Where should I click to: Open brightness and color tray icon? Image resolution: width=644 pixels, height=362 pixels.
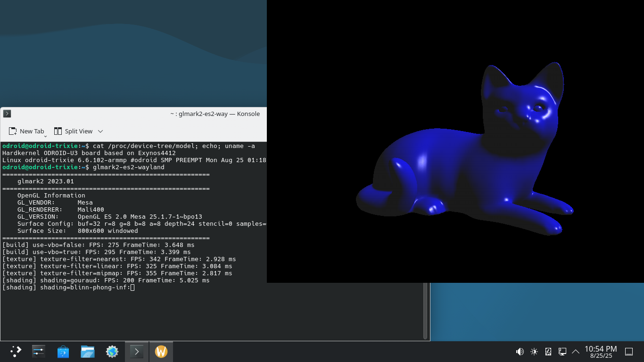(x=534, y=351)
